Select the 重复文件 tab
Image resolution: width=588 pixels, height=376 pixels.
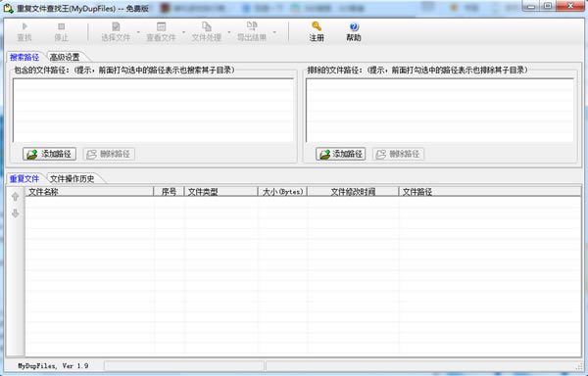point(24,178)
